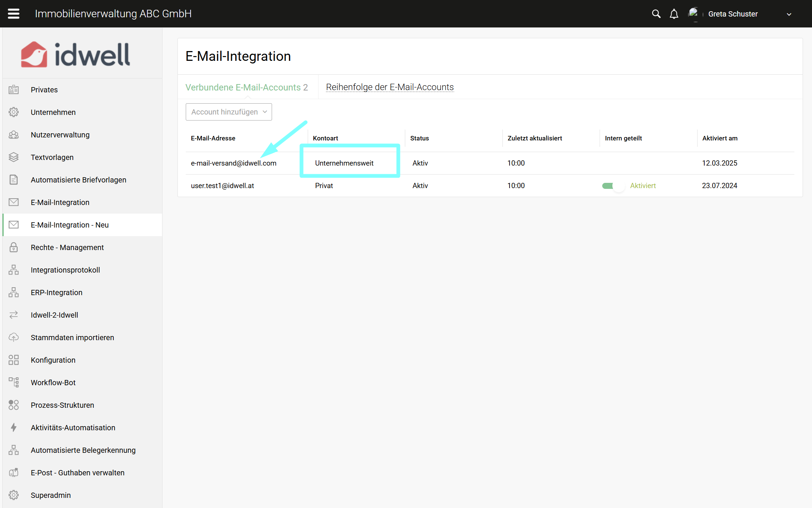The width and height of the screenshot is (812, 508).
Task: Click the idwell logo
Action: [x=75, y=54]
